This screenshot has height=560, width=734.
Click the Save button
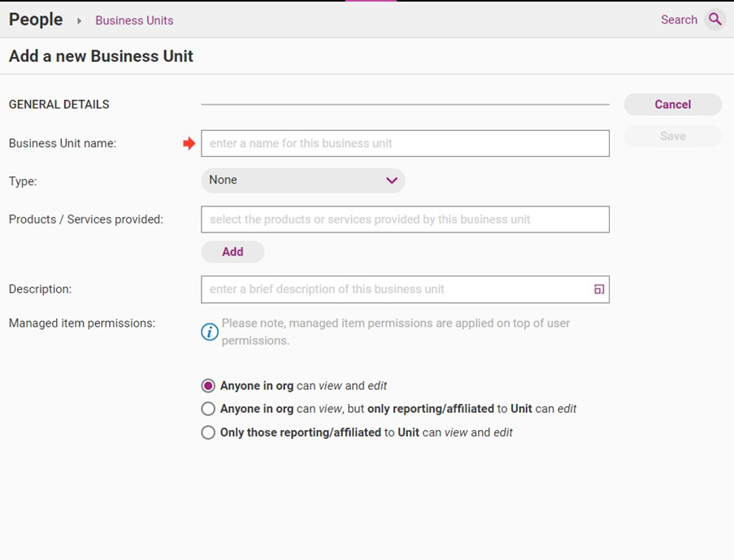[x=672, y=137]
